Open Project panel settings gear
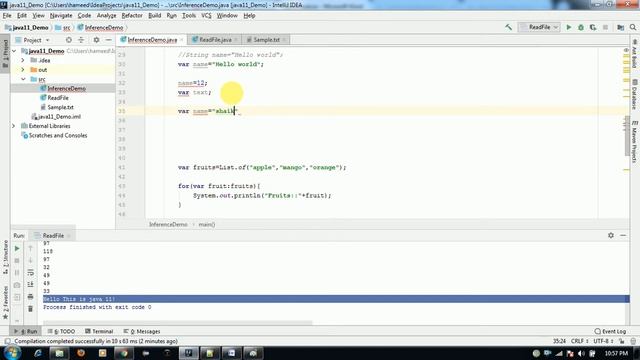Screen dimensions: 640x360 96,40
